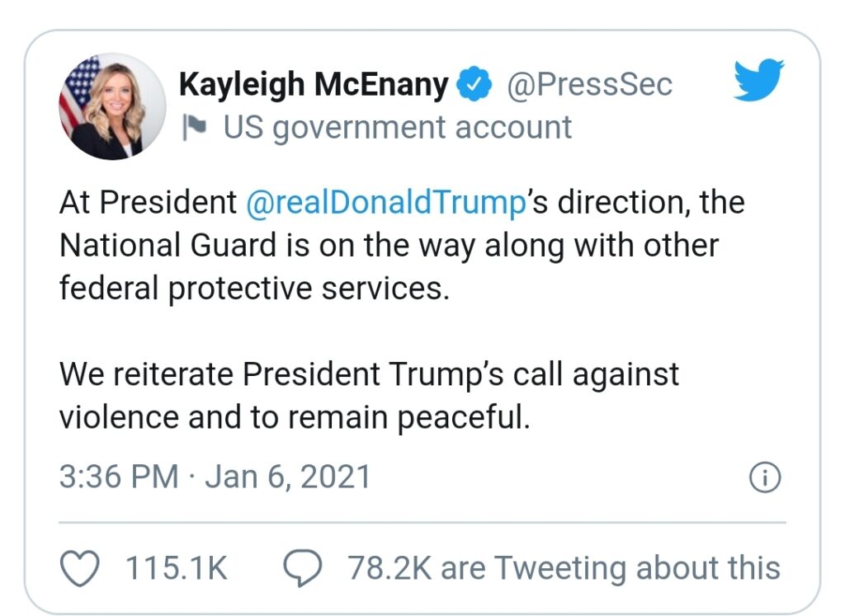
Task: Open "78.2K are Tweeting about this" link
Action: [563, 568]
